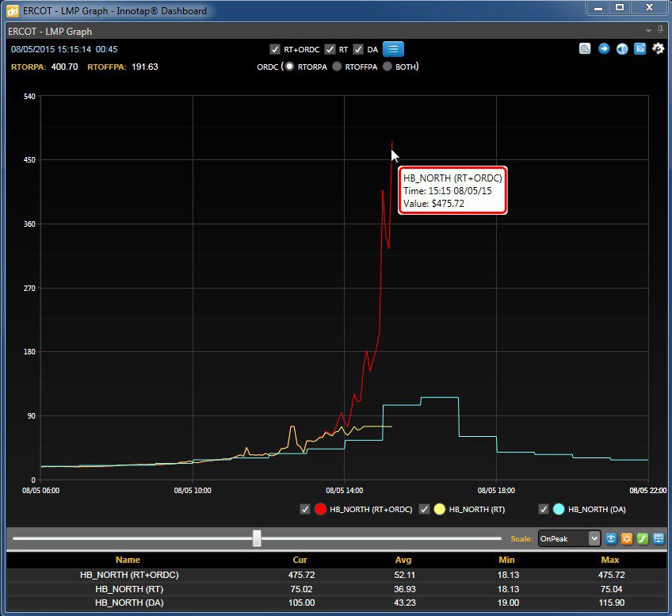Click the blue list button beside DA

point(393,49)
